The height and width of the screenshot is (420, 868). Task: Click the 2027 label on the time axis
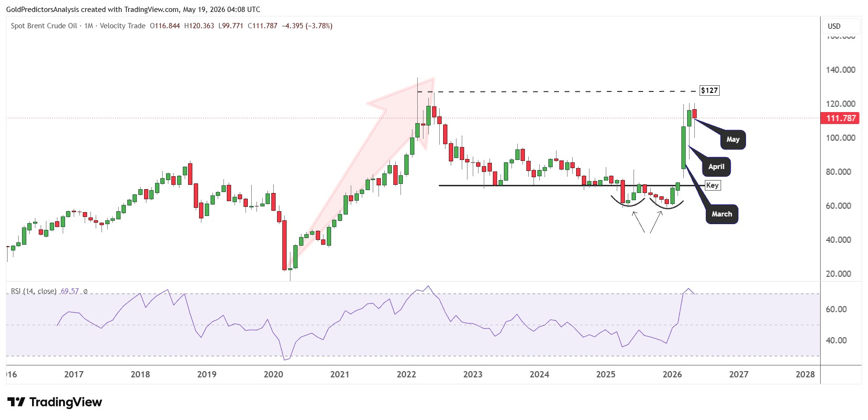[x=739, y=375]
